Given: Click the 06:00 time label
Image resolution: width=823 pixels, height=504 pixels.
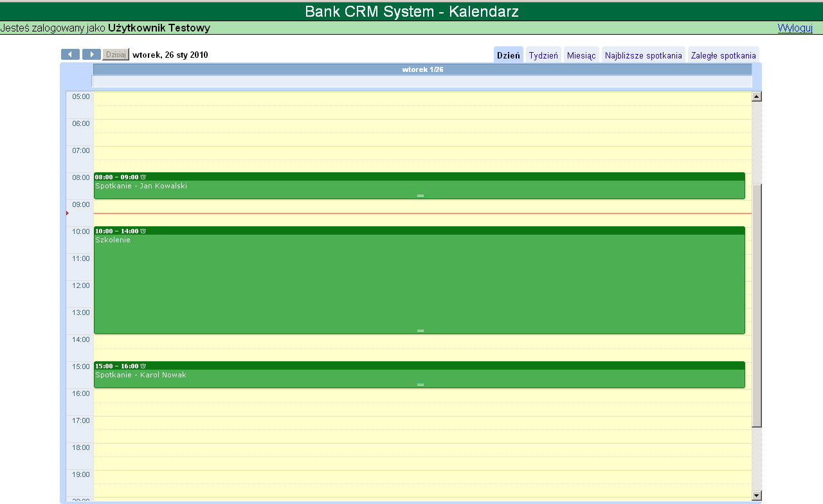Looking at the screenshot, I should click(81, 123).
